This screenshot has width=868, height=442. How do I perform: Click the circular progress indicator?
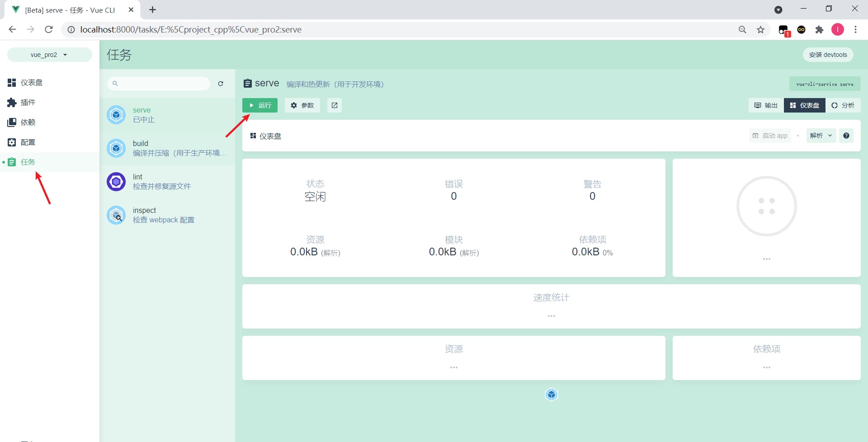coord(767,206)
